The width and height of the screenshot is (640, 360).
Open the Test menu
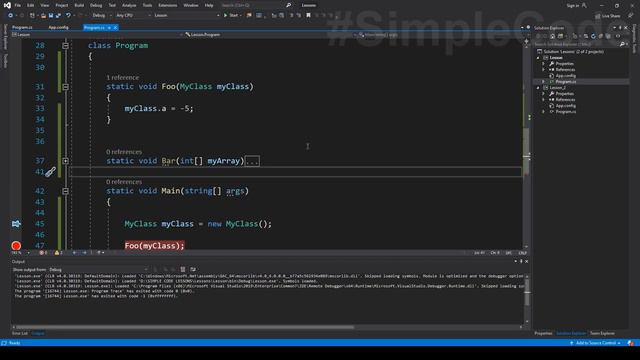(x=112, y=5)
